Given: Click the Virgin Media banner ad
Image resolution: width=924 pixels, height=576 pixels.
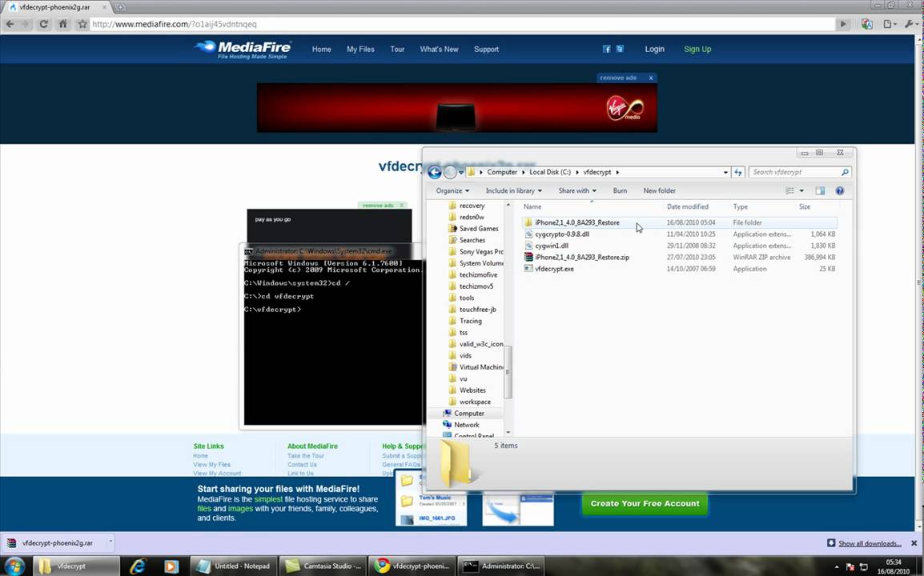Looking at the screenshot, I should (x=456, y=107).
